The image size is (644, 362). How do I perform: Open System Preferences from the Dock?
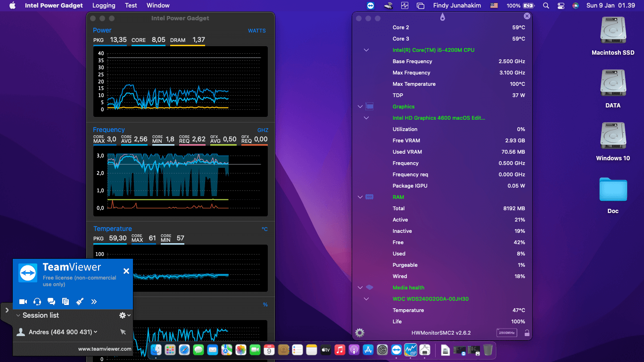pos(382,350)
